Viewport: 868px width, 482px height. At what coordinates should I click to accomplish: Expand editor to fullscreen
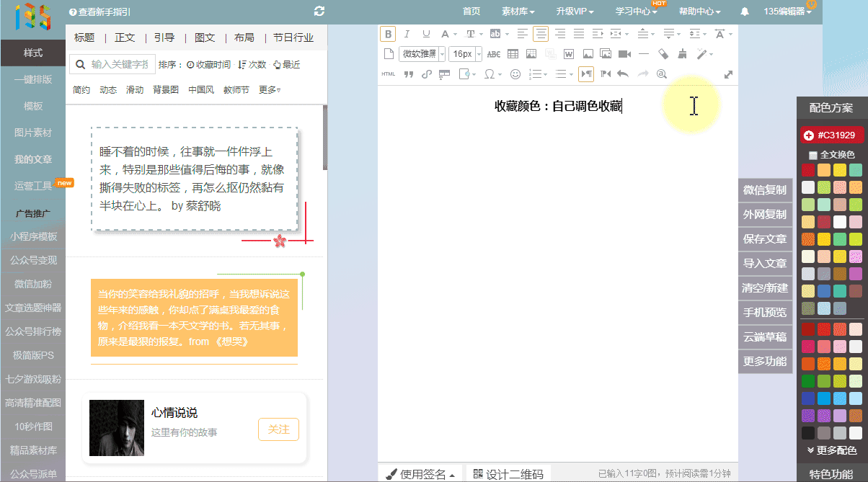tap(728, 74)
